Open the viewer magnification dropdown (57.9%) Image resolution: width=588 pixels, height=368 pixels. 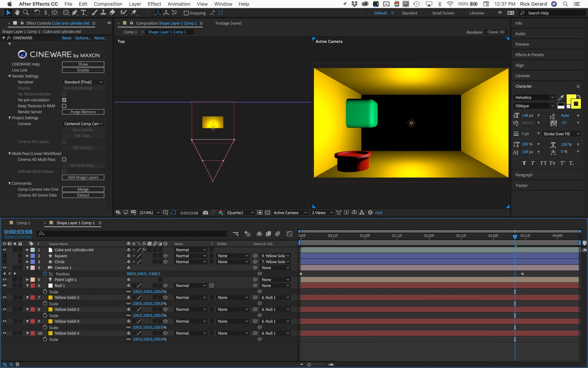[x=149, y=213]
